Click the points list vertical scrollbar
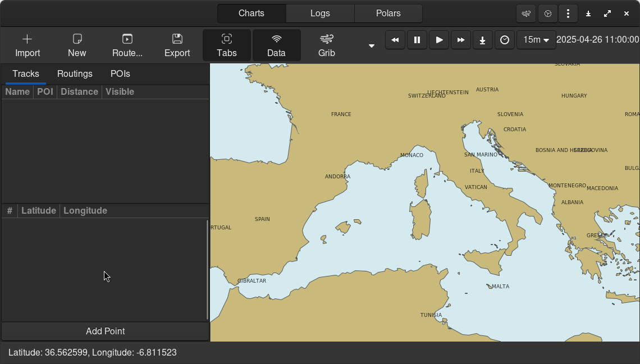This screenshot has height=364, width=640. (x=207, y=269)
